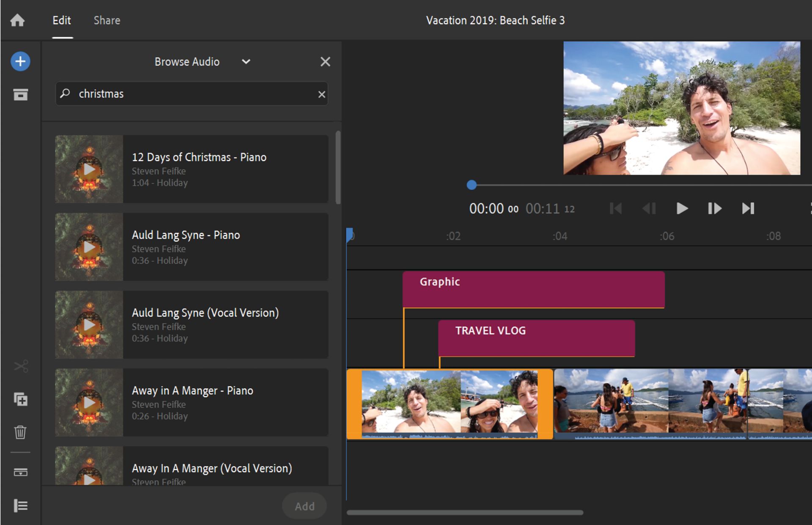Click the Home icon
The width and height of the screenshot is (812, 525).
[17, 20]
